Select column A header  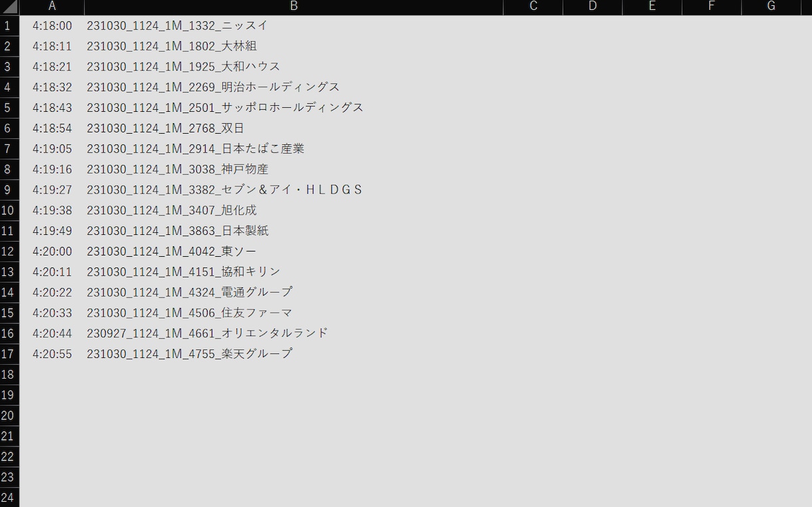(x=52, y=7)
